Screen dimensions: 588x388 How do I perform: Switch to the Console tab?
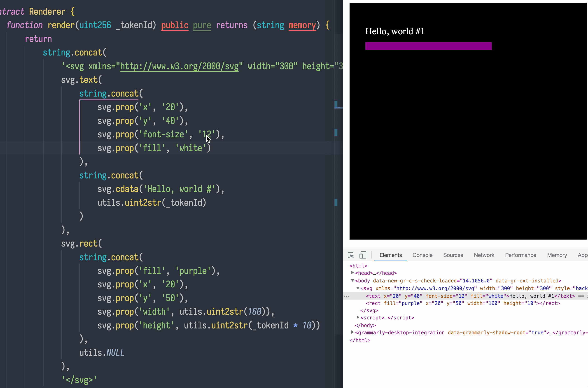(x=422, y=255)
